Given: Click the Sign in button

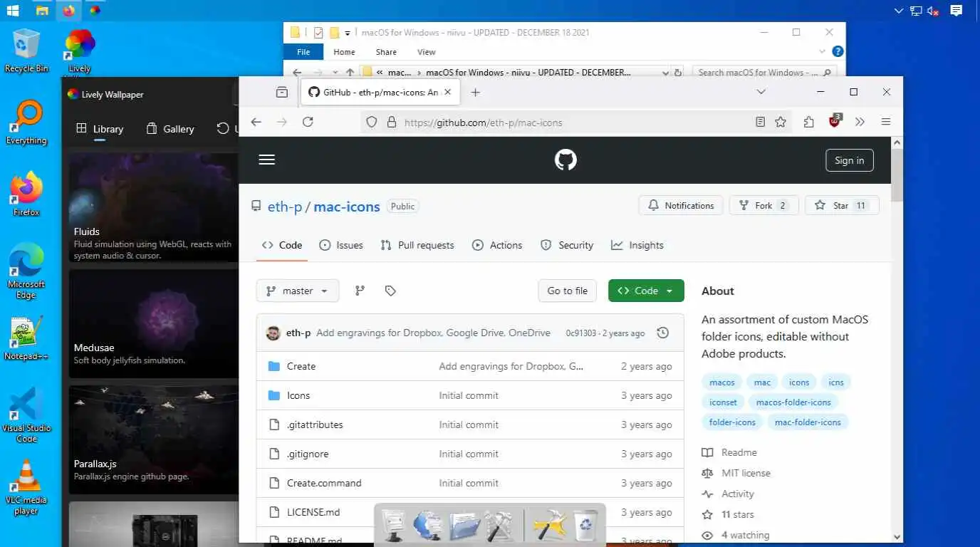Looking at the screenshot, I should point(849,160).
